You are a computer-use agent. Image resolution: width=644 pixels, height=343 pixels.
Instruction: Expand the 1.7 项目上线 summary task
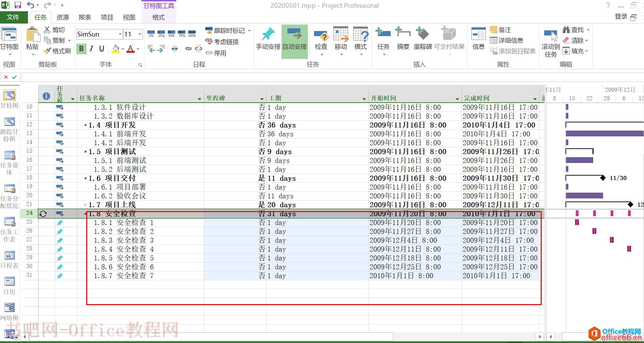86,205
